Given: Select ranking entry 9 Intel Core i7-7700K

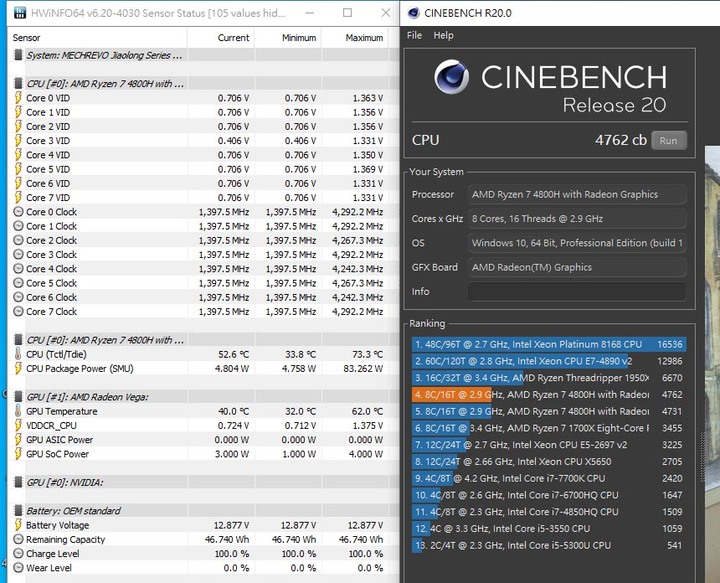Looking at the screenshot, I should point(549,478).
